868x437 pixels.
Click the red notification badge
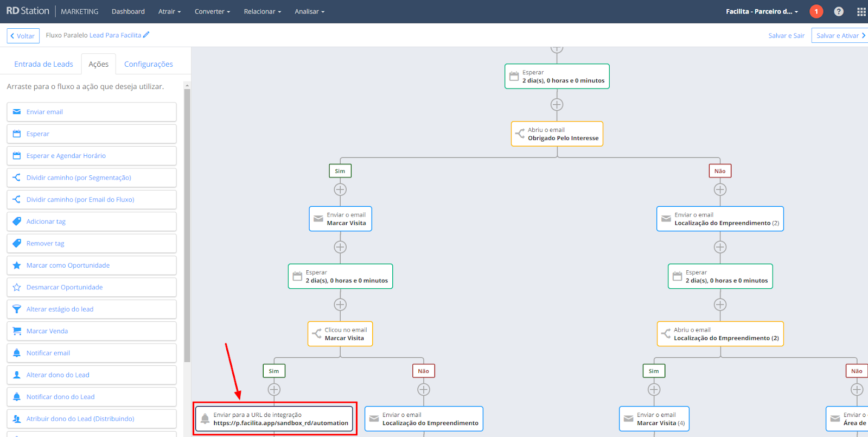[816, 11]
